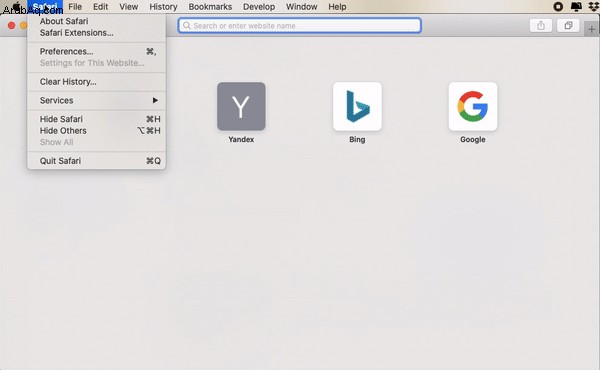Select Quit Safari menu item
600x370 pixels.
pos(96,161)
